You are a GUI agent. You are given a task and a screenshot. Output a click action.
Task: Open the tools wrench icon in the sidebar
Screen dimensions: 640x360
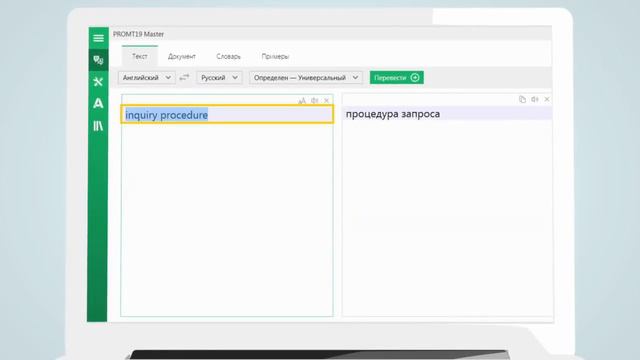coord(98,82)
